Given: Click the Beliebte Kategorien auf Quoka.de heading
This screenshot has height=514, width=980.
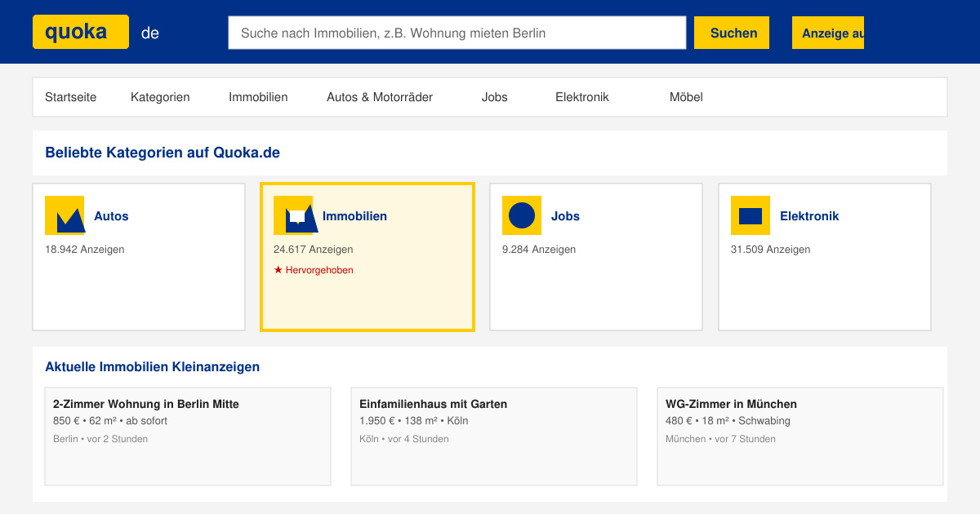Looking at the screenshot, I should tap(163, 153).
